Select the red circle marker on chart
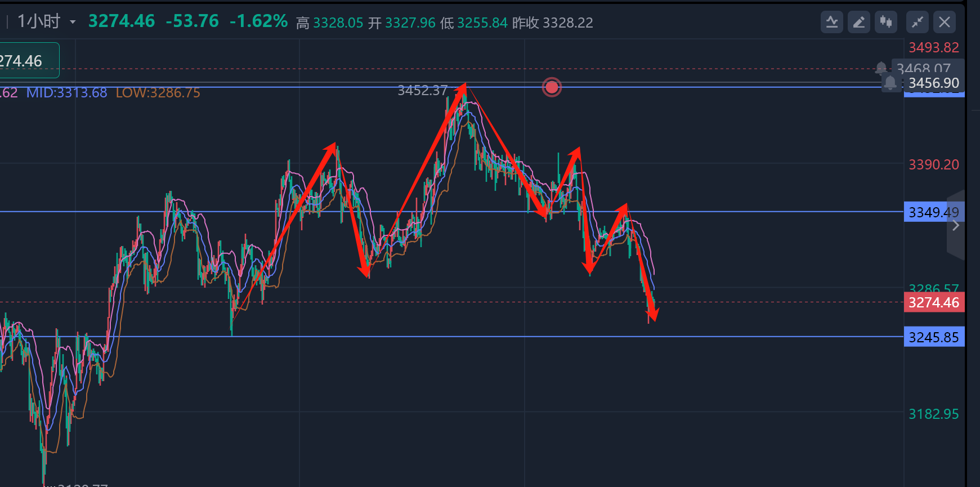The height and width of the screenshot is (487, 980). pos(552,87)
